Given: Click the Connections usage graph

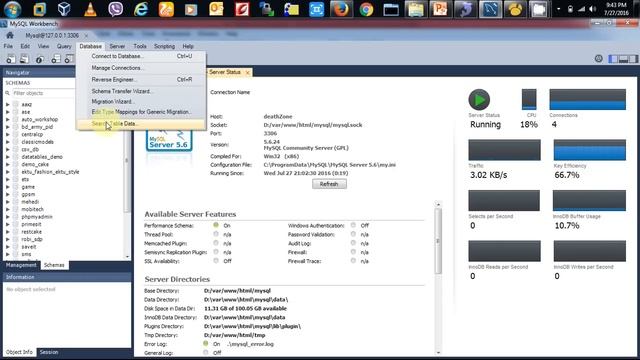Looking at the screenshot, I should pyautogui.click(x=587, y=99).
